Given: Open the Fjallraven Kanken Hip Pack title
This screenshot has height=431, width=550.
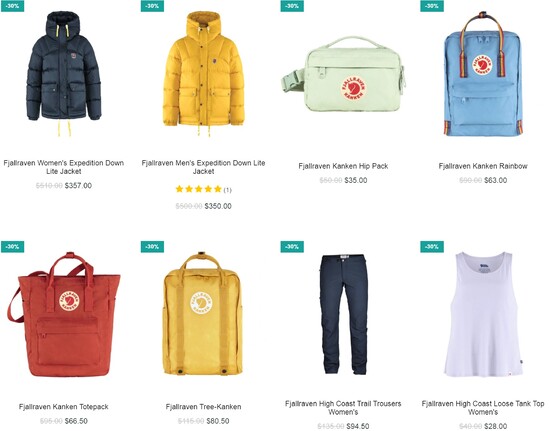Looking at the screenshot, I should click(x=343, y=166).
